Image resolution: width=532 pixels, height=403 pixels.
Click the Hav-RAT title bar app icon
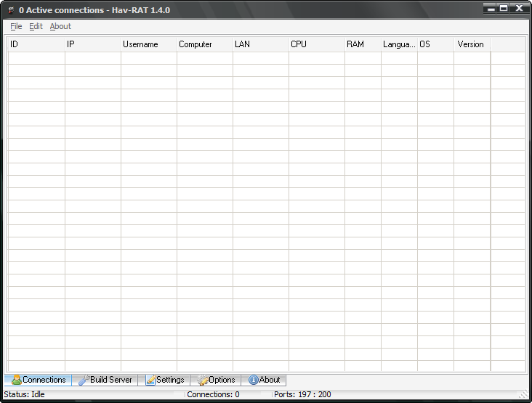click(10, 10)
